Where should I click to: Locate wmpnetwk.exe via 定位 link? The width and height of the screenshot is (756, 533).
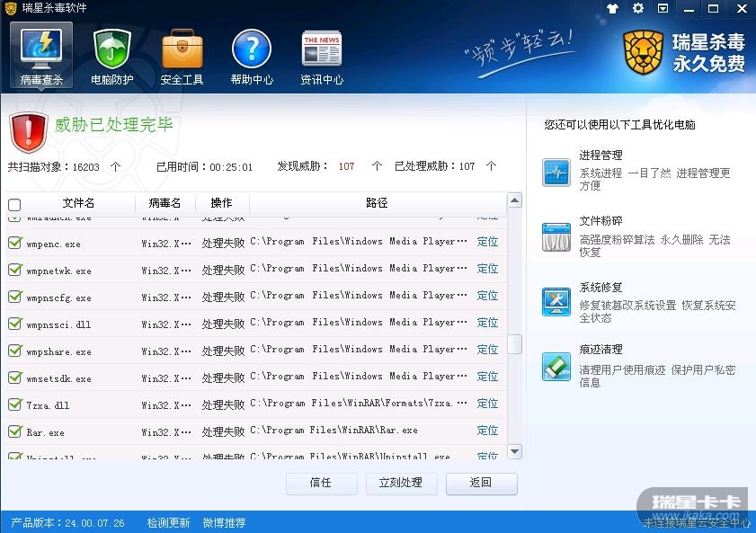point(487,269)
